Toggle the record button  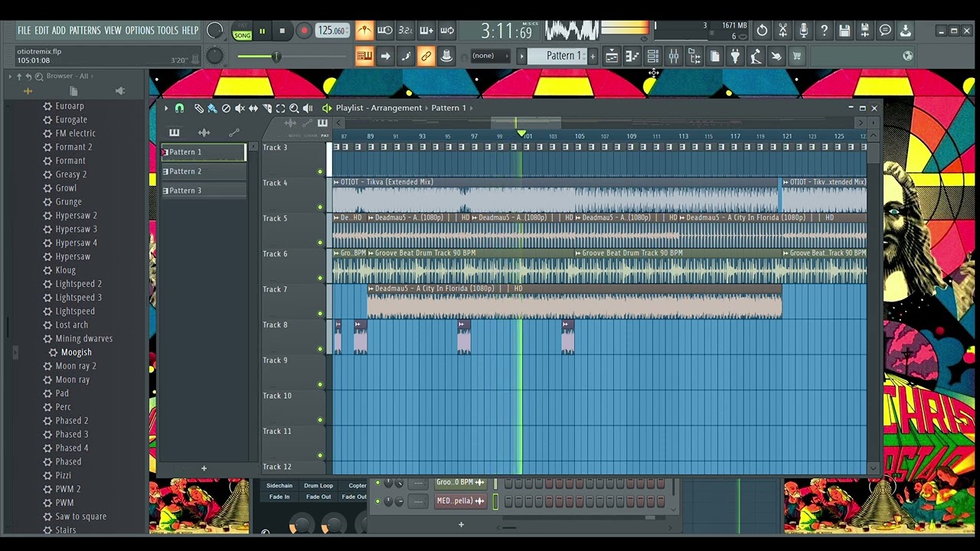304,31
